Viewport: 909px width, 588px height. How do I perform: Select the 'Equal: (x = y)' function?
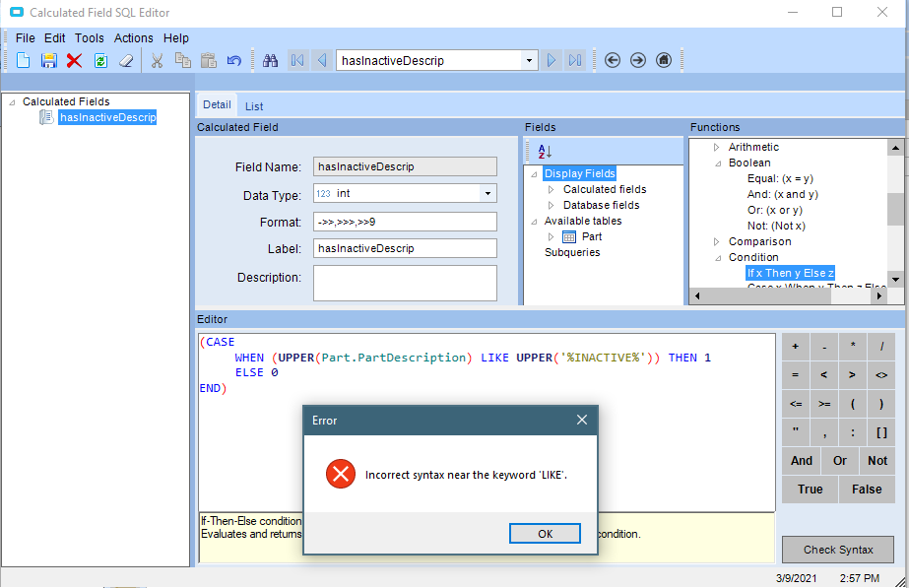[780, 178]
